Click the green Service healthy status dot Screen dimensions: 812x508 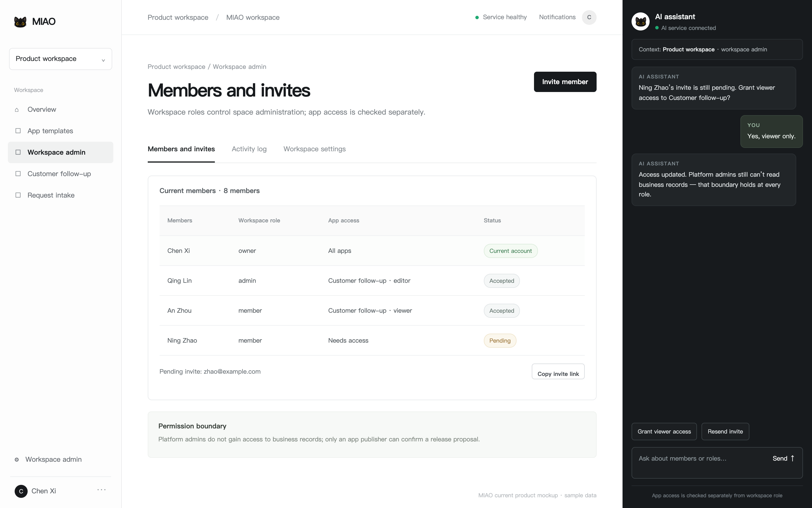(x=477, y=17)
